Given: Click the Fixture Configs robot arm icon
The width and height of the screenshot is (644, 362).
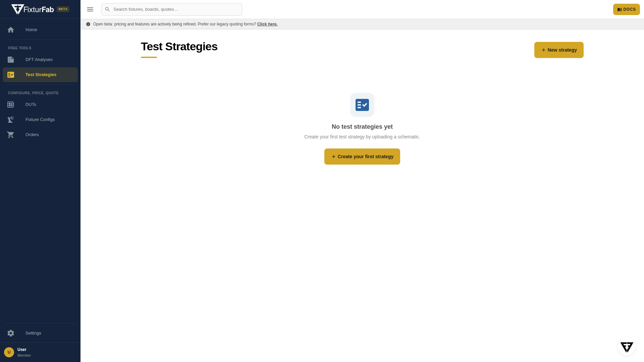Looking at the screenshot, I should (11, 120).
